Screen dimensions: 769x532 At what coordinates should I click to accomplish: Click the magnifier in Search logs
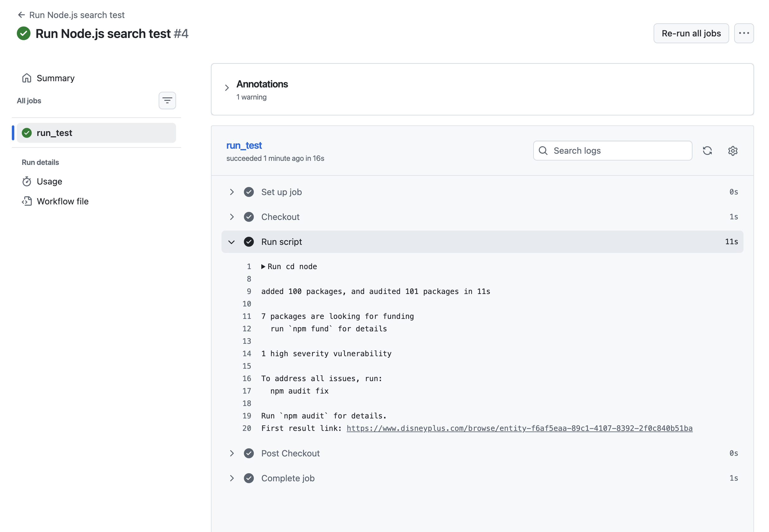[x=543, y=151]
